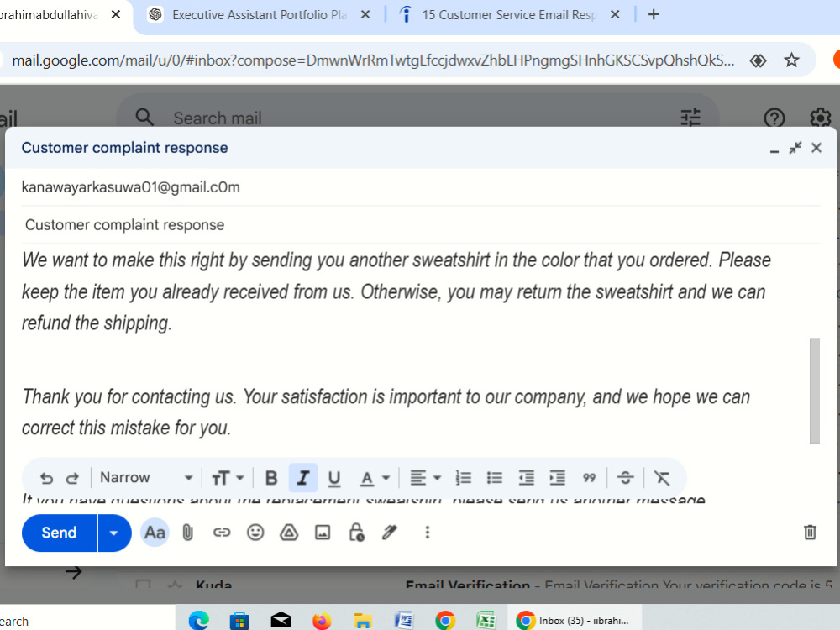Open the Narrow font family dropdown
This screenshot has height=630, width=840.
click(146, 477)
